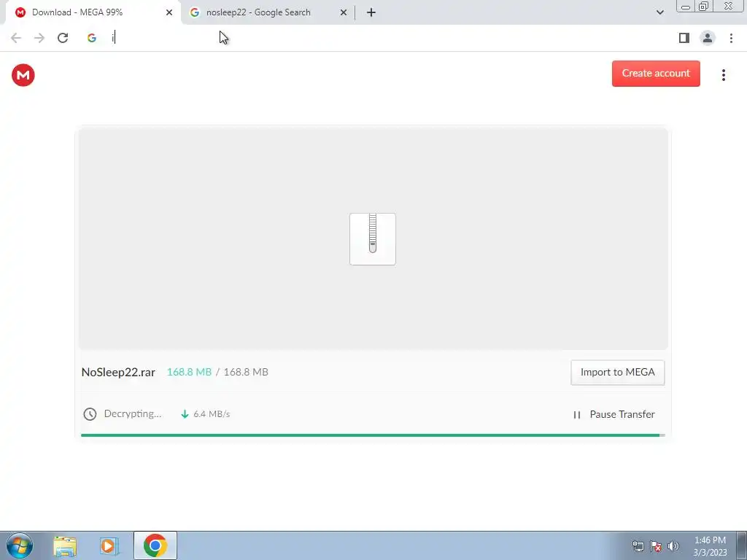Open the Action Center flag icon
The height and width of the screenshot is (560, 747).
[x=656, y=546]
